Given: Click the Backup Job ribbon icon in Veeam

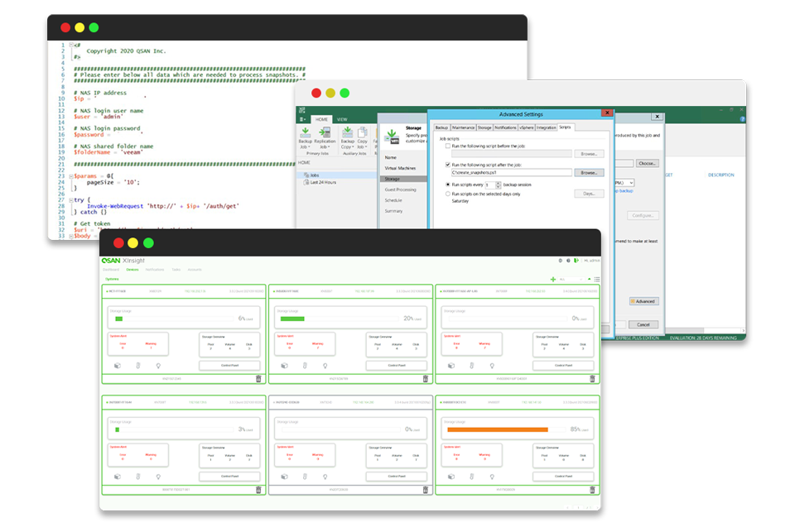Looking at the screenshot, I should (306, 137).
